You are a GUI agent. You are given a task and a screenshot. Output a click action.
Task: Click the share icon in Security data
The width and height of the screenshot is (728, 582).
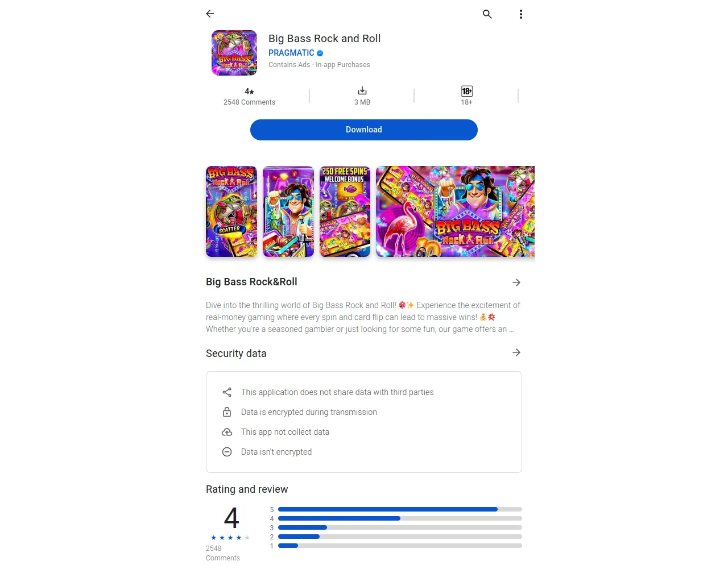tap(227, 392)
